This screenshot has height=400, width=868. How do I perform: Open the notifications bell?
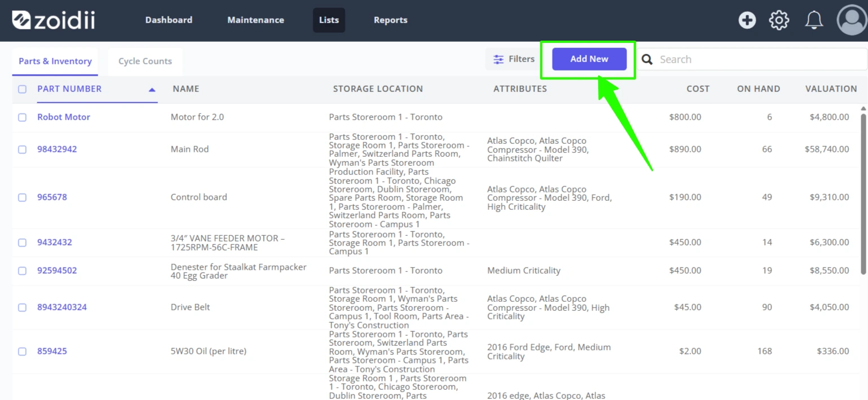coord(813,20)
